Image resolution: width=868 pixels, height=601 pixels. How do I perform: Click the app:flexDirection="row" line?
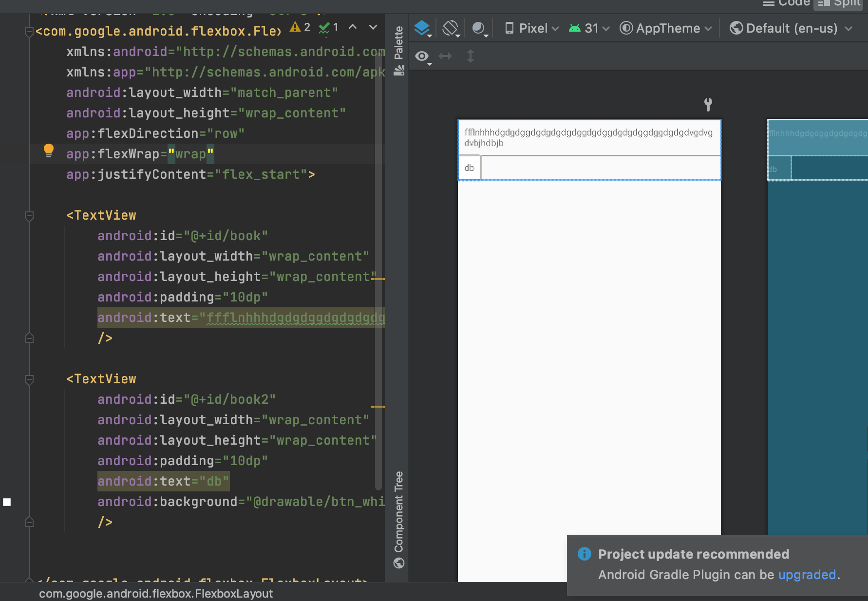(155, 133)
